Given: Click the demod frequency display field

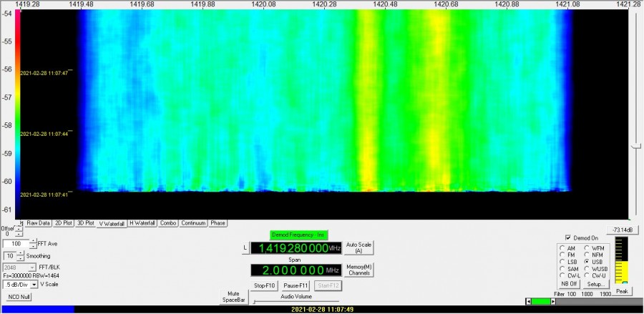Looking at the screenshot, I should pos(293,248).
